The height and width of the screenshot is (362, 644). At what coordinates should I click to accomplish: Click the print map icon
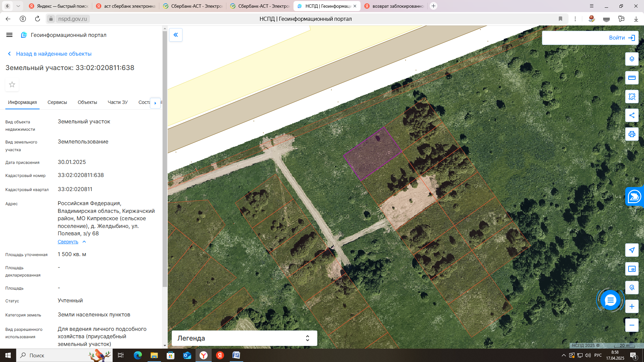click(x=632, y=134)
